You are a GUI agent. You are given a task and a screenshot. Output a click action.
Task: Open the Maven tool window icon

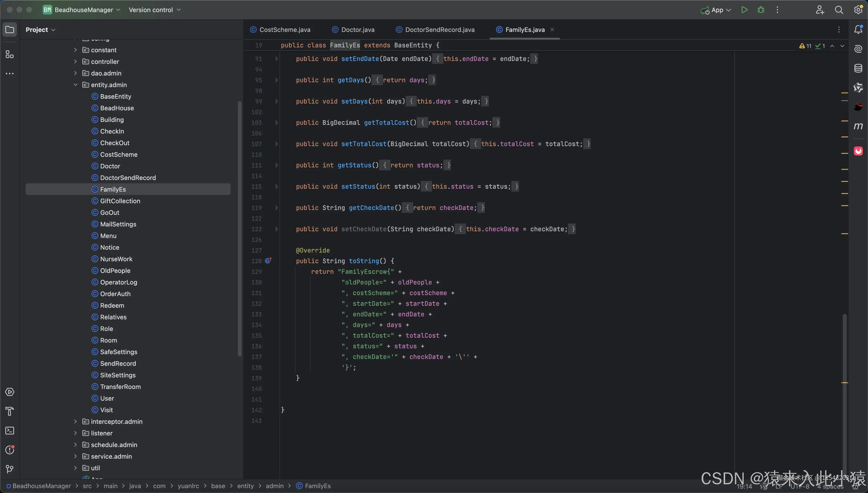pyautogui.click(x=858, y=126)
